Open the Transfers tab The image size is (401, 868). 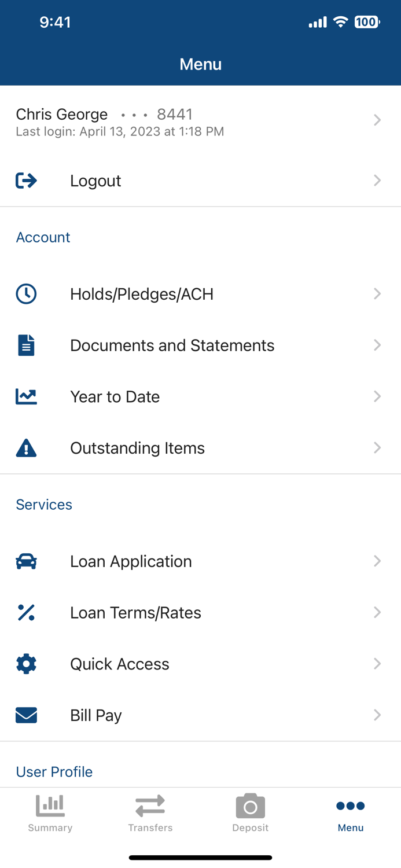(150, 812)
